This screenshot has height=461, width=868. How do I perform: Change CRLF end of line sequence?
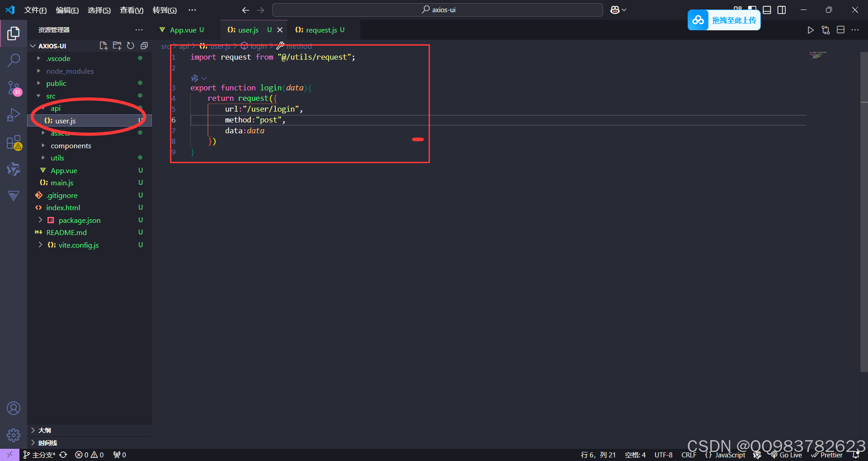(x=689, y=455)
